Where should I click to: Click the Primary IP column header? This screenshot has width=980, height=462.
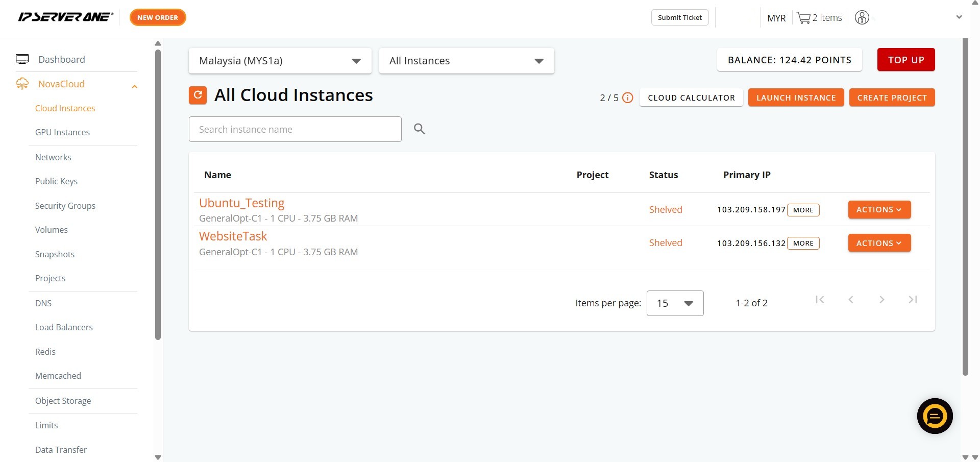point(747,175)
